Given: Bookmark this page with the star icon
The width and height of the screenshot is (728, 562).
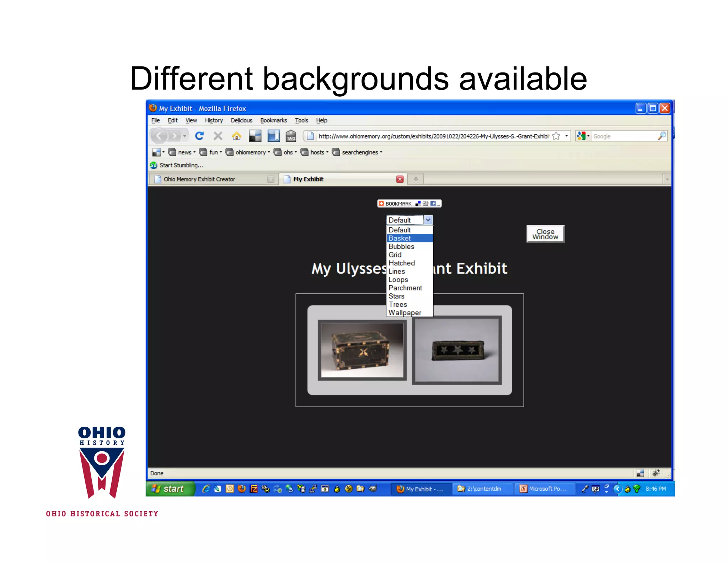Looking at the screenshot, I should pyautogui.click(x=556, y=136).
